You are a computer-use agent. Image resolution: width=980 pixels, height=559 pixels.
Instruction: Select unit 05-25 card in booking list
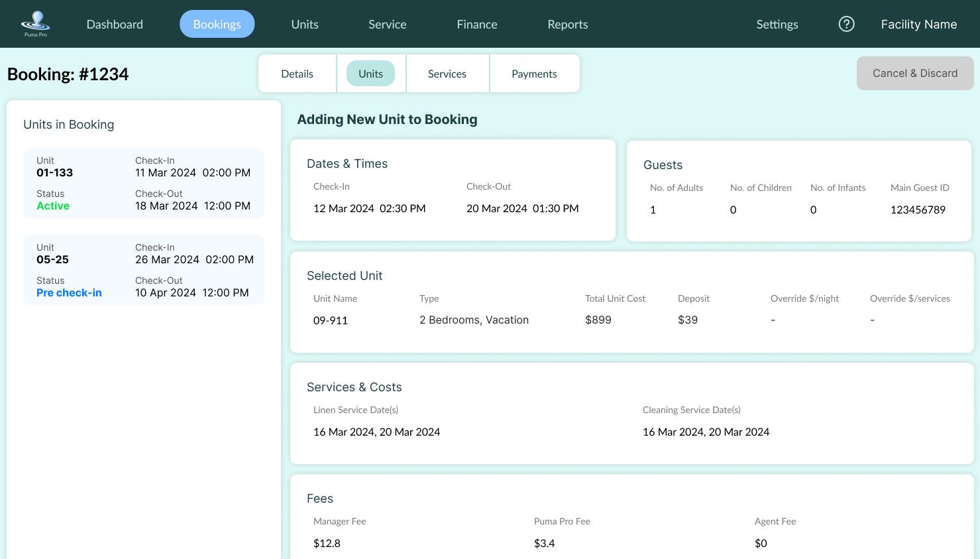[144, 270]
